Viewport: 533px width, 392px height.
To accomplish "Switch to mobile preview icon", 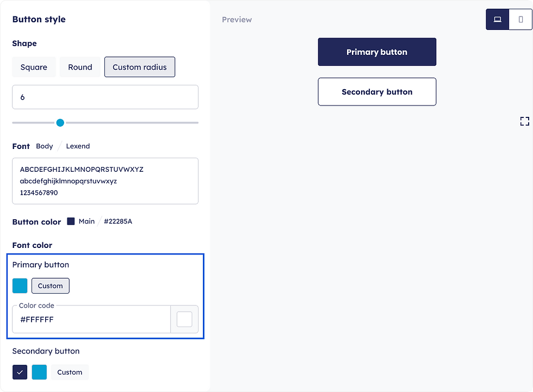I will pyautogui.click(x=520, y=20).
